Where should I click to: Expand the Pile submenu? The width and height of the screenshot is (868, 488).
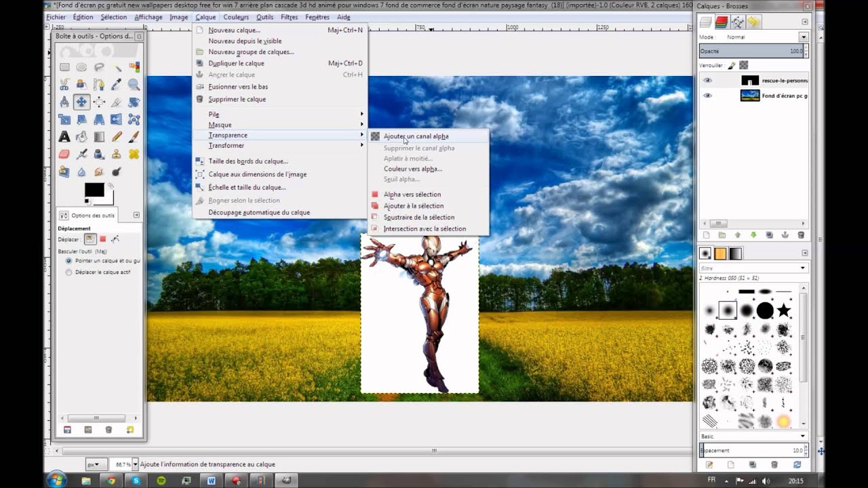click(281, 115)
